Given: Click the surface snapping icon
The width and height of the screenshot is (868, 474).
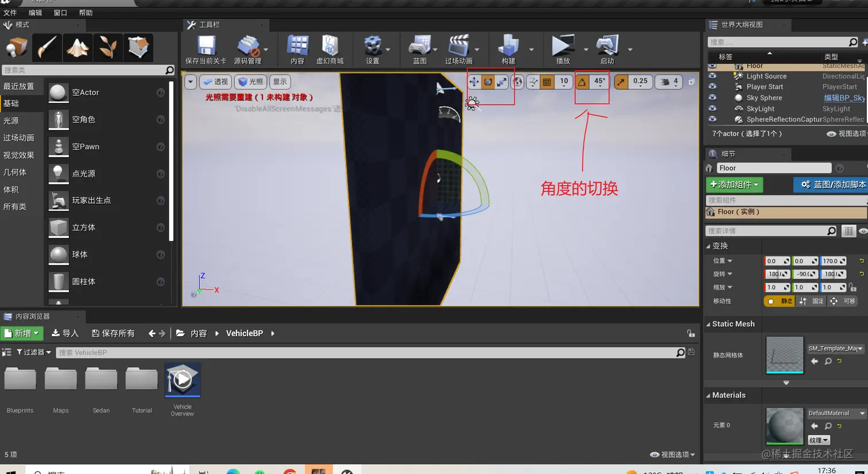Looking at the screenshot, I should [533, 82].
